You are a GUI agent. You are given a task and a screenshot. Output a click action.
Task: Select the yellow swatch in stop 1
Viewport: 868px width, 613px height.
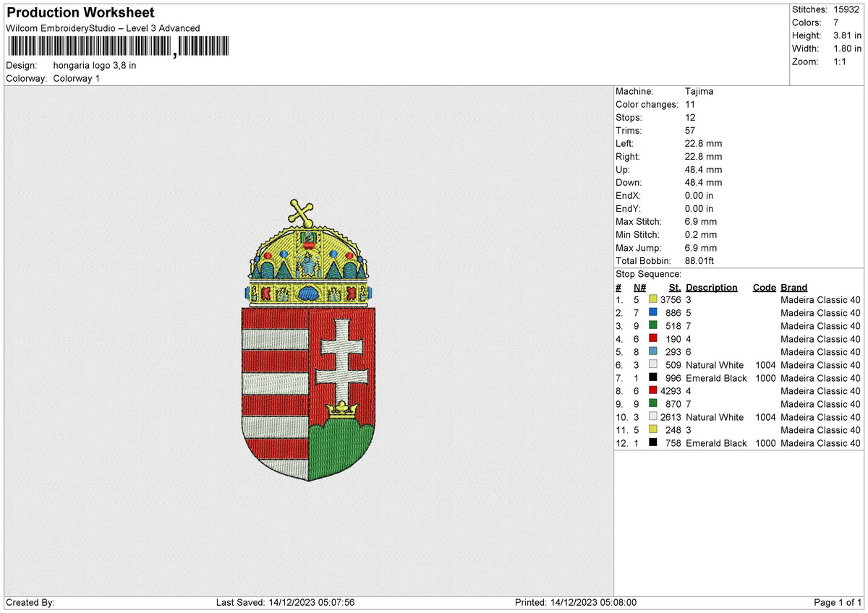click(x=653, y=300)
